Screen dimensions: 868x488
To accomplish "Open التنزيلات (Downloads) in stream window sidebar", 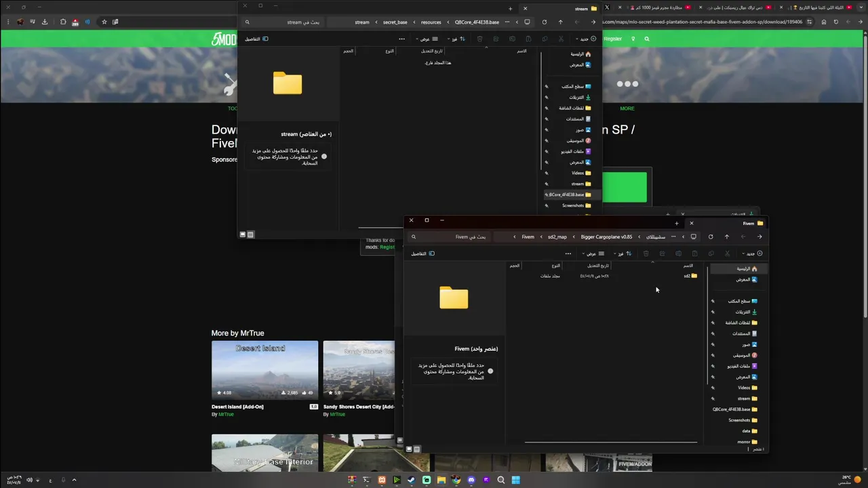I will (x=580, y=97).
